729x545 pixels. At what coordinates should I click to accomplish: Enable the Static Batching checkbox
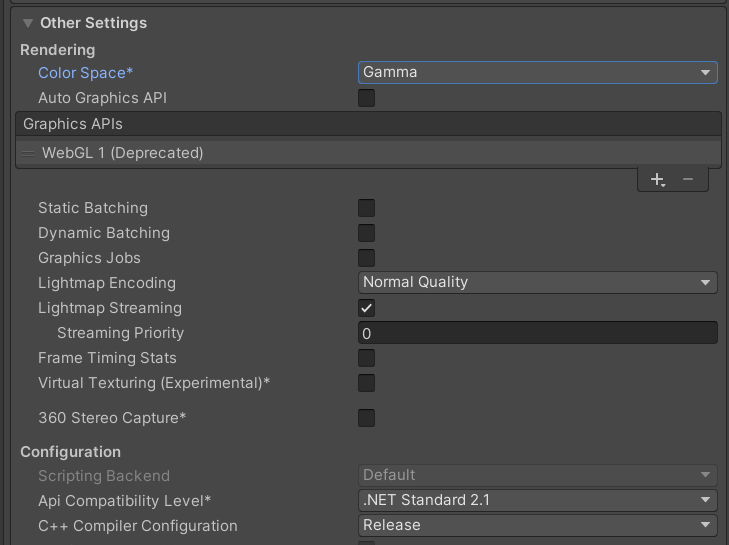click(x=366, y=208)
